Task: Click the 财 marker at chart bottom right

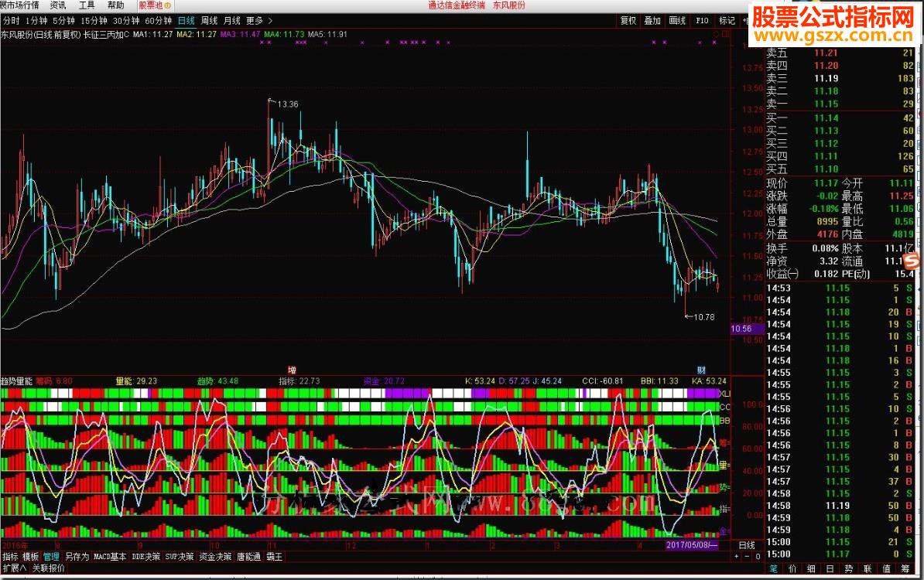Action: (701, 370)
